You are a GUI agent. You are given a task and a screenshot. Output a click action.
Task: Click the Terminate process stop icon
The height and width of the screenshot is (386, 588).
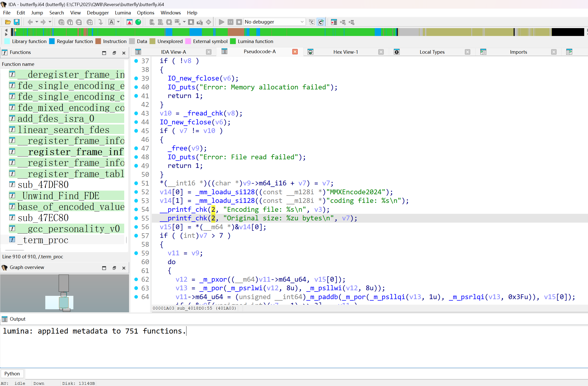click(x=239, y=22)
